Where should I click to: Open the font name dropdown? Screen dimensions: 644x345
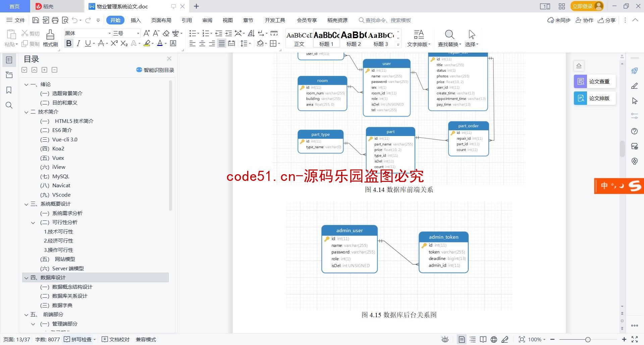tap(109, 33)
